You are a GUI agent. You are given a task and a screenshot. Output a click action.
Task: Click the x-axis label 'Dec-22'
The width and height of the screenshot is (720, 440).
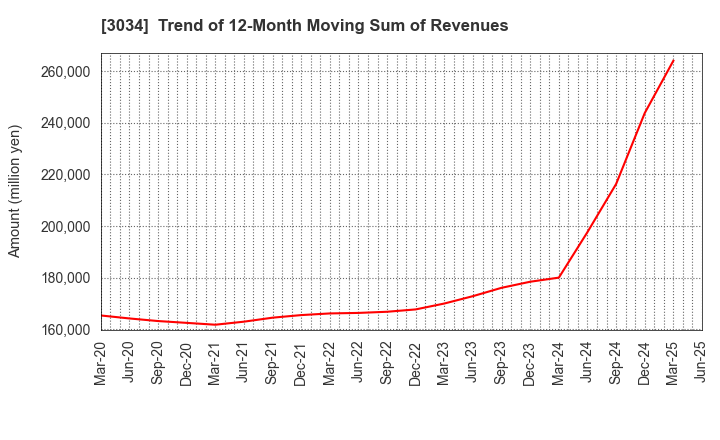click(415, 364)
